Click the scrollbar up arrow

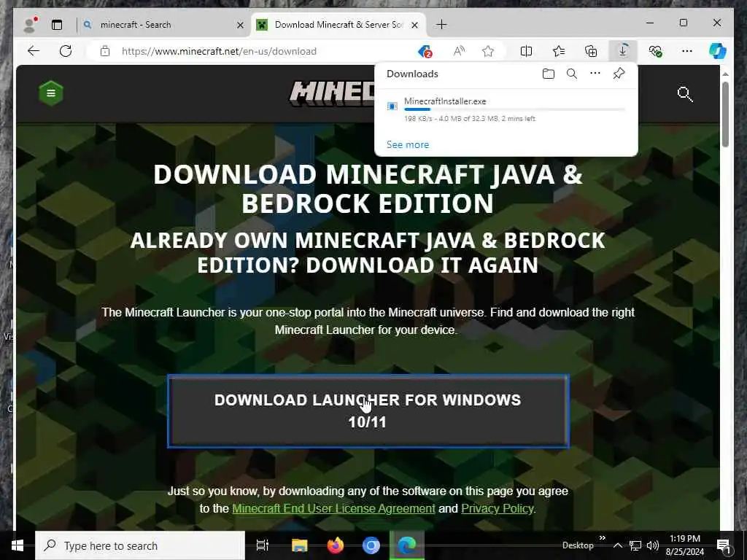click(725, 74)
